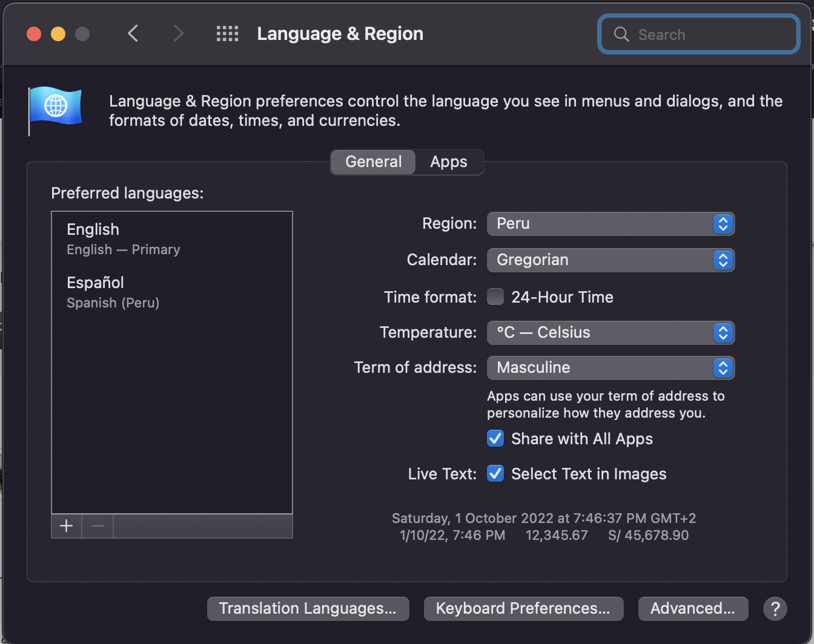The image size is (814, 644).
Task: Open the Term of address Masculine dropdown
Action: (x=610, y=368)
